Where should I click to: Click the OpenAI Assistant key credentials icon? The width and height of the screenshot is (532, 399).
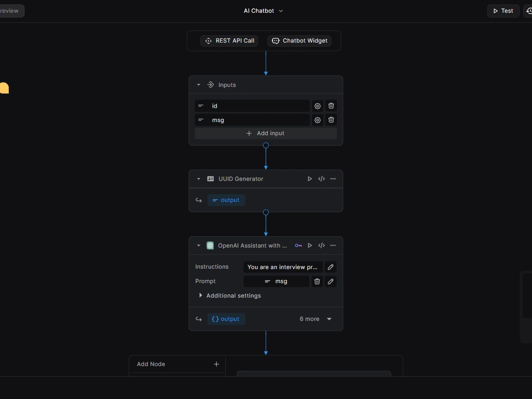tap(298, 245)
